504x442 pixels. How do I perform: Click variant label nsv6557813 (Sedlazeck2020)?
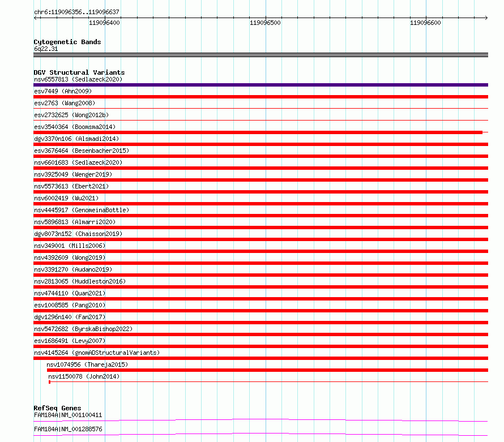pos(78,79)
